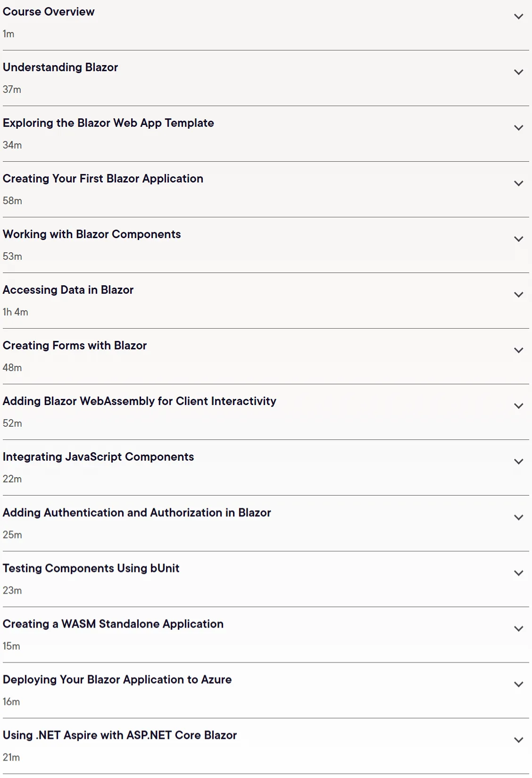Expand Testing Components Using bUnit chevron
The image size is (532, 778).
tap(518, 573)
